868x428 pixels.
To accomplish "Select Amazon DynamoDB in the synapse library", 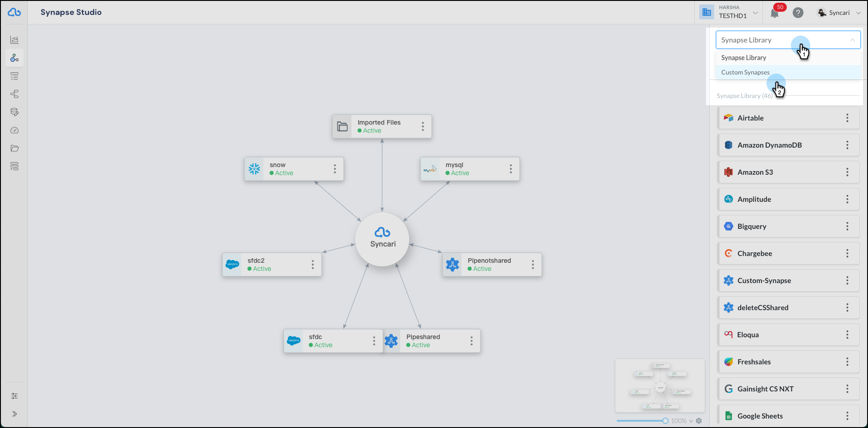I will tap(789, 145).
